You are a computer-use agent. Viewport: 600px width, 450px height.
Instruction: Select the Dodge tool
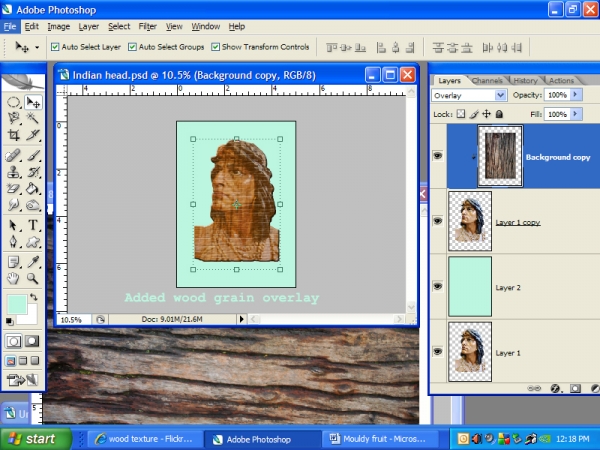14,205
